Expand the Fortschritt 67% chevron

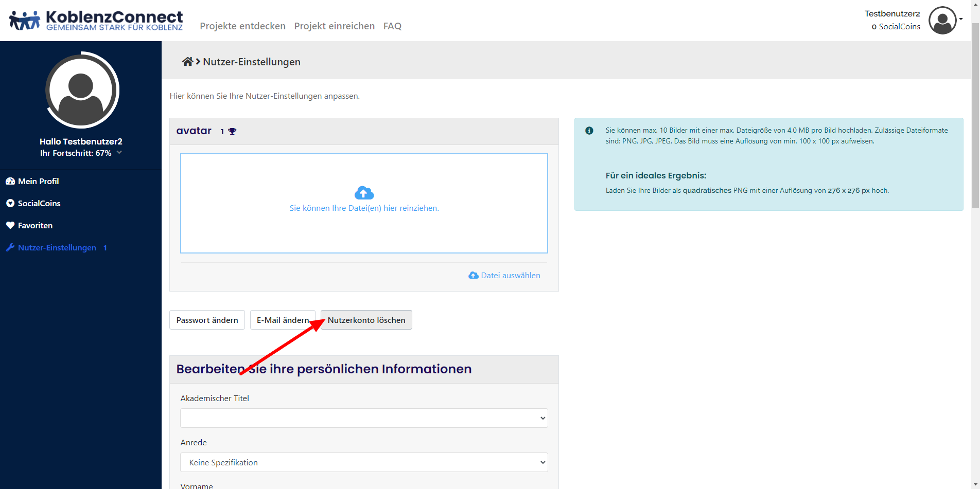(119, 153)
